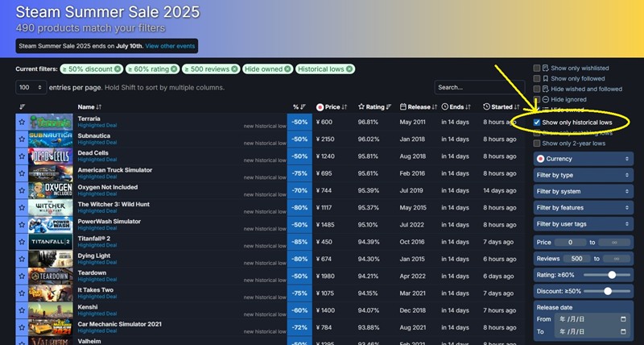Click Teardown rating 94.21%

point(369,276)
